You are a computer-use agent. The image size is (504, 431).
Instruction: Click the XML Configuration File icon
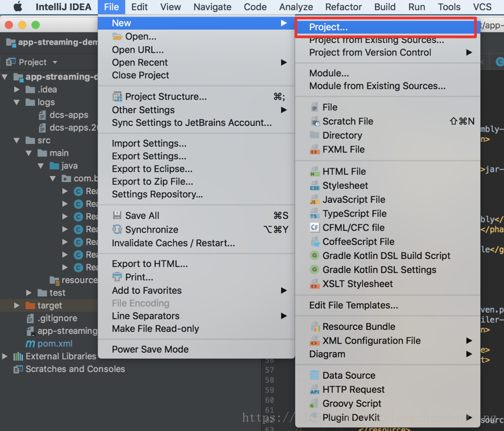pyautogui.click(x=315, y=341)
